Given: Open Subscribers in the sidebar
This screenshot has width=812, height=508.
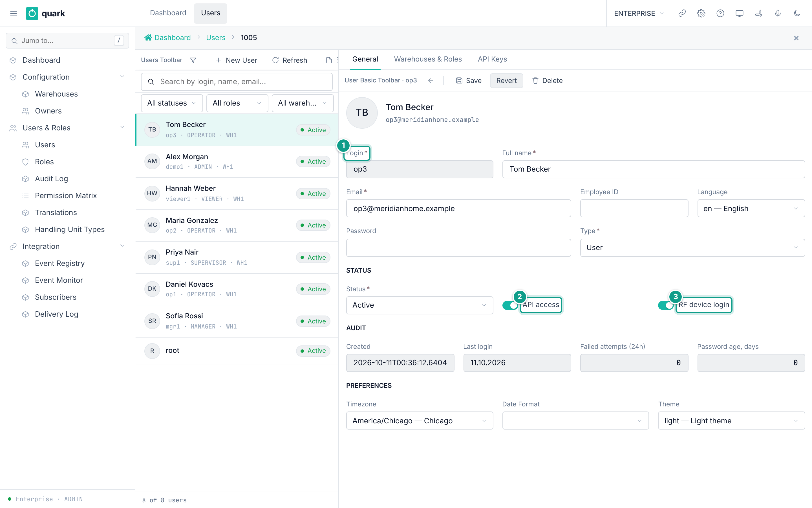Looking at the screenshot, I should coord(56,297).
